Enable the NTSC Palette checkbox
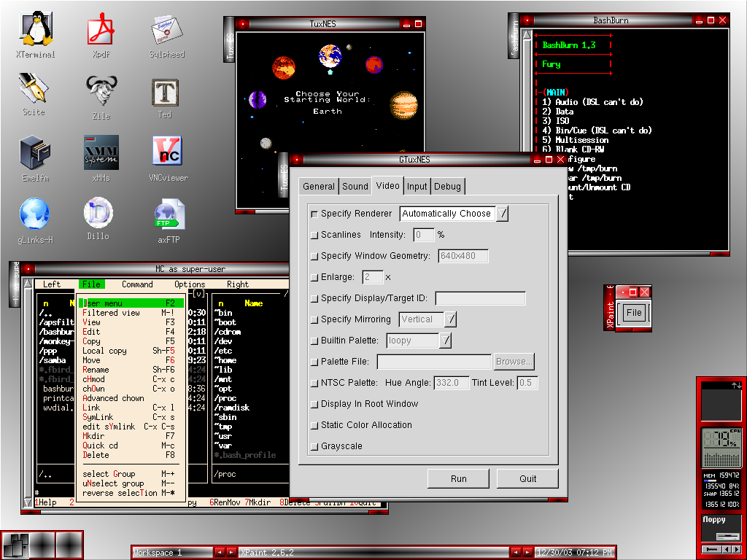 [314, 384]
